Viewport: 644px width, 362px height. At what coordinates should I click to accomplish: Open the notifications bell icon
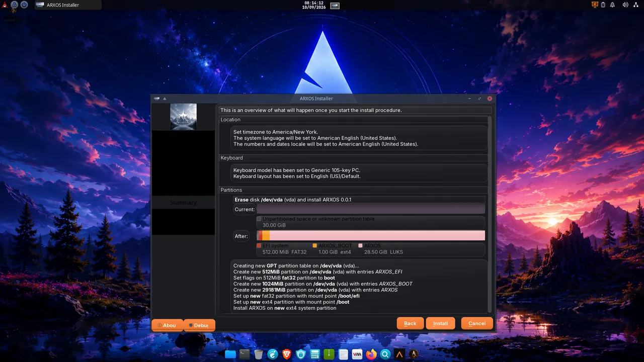(613, 5)
